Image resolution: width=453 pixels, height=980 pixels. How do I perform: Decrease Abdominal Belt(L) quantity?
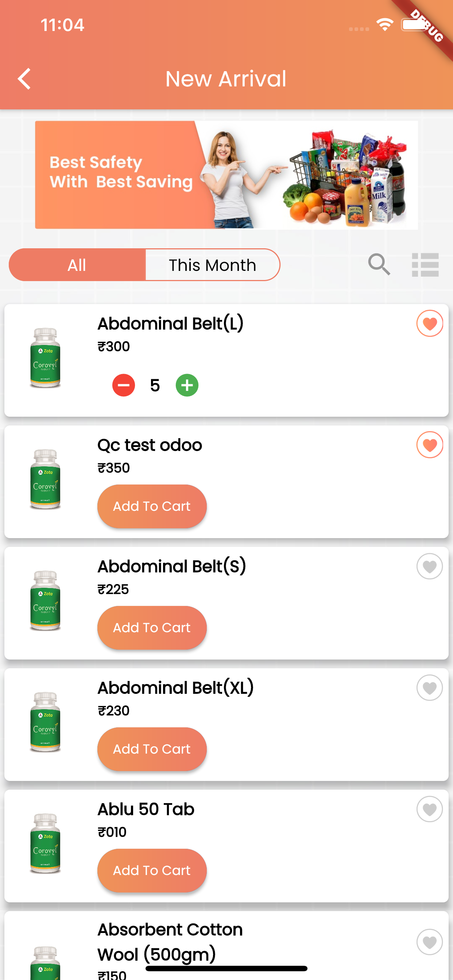(x=123, y=385)
